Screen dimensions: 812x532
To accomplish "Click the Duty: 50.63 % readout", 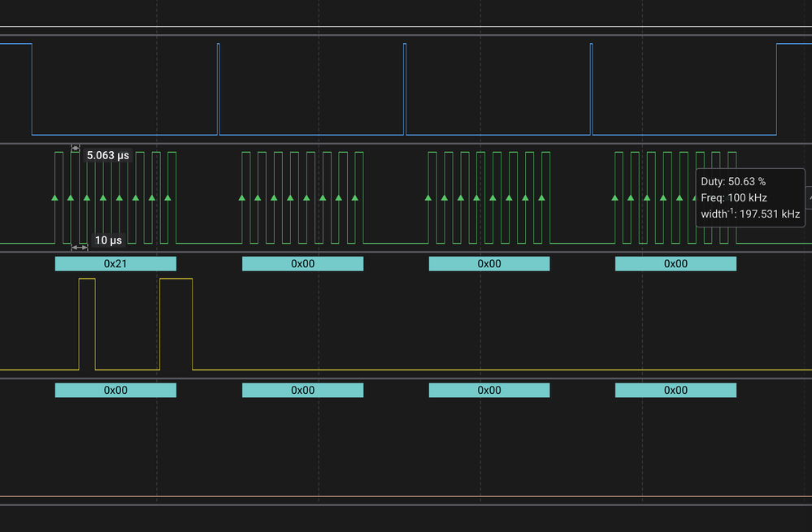I will 733,182.
